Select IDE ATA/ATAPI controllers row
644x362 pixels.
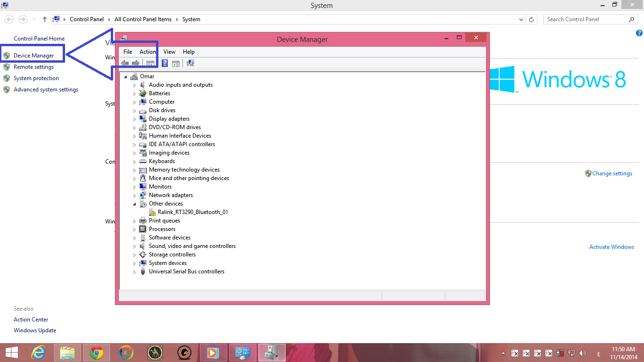pyautogui.click(x=182, y=144)
